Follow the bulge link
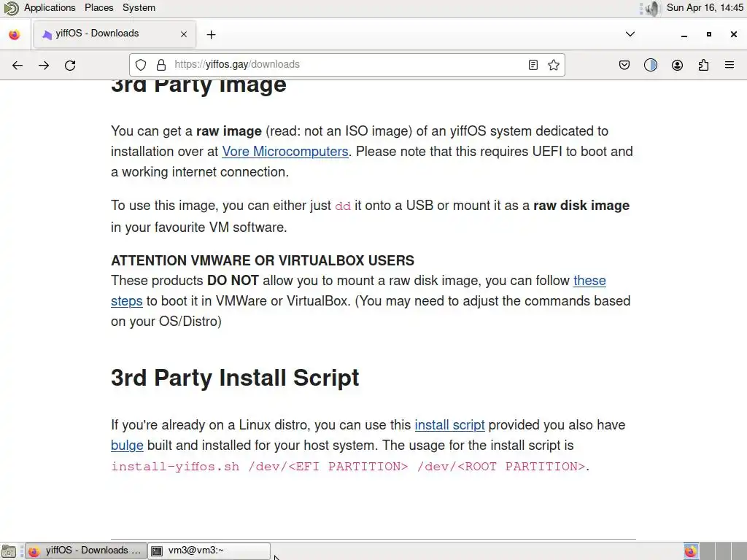Viewport: 747px width, 560px height. click(127, 446)
